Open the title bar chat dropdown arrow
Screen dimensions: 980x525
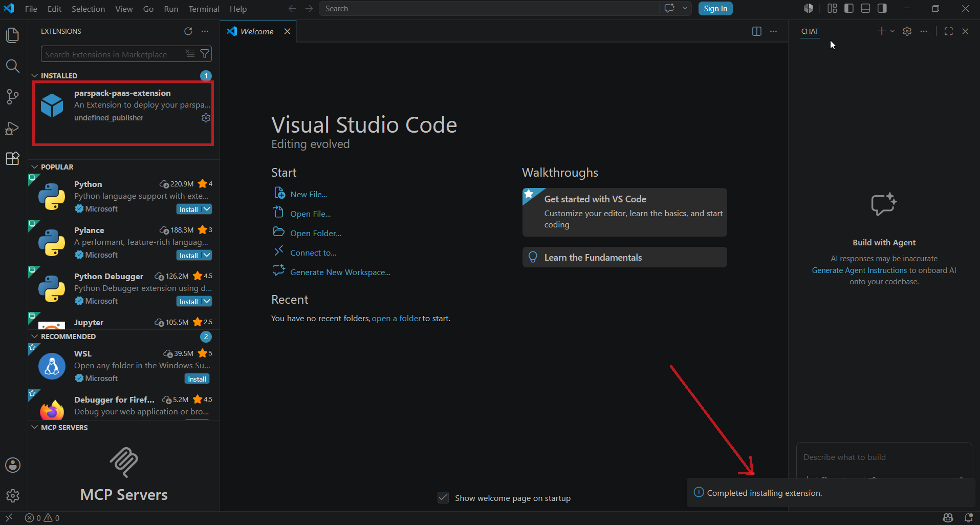685,8
